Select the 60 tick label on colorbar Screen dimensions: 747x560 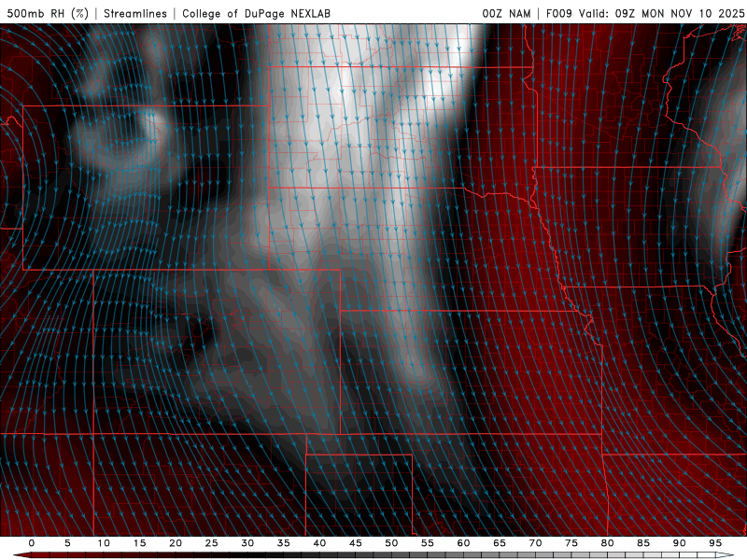463,543
